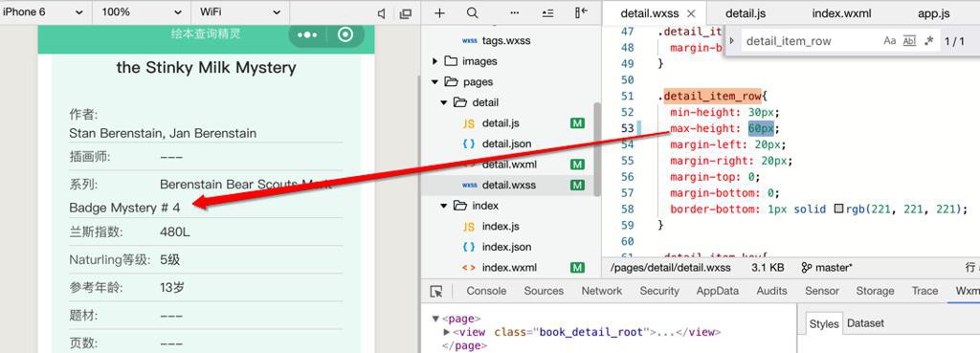Hide the file explorer panel
This screenshot has height=353, width=980.
point(581,13)
